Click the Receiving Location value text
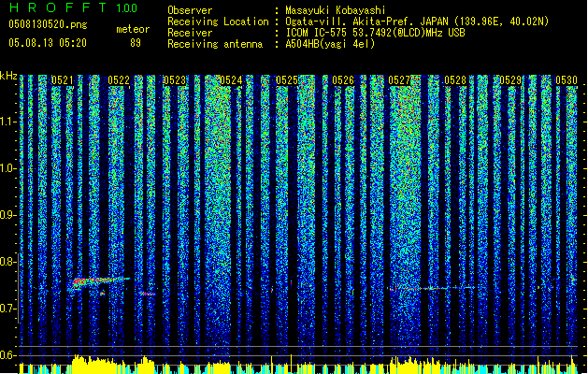The width and height of the screenshot is (588, 374). (x=417, y=22)
